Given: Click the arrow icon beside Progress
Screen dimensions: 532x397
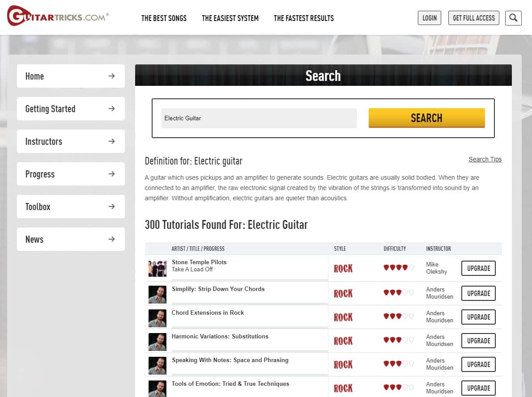Looking at the screenshot, I should click(x=111, y=174).
